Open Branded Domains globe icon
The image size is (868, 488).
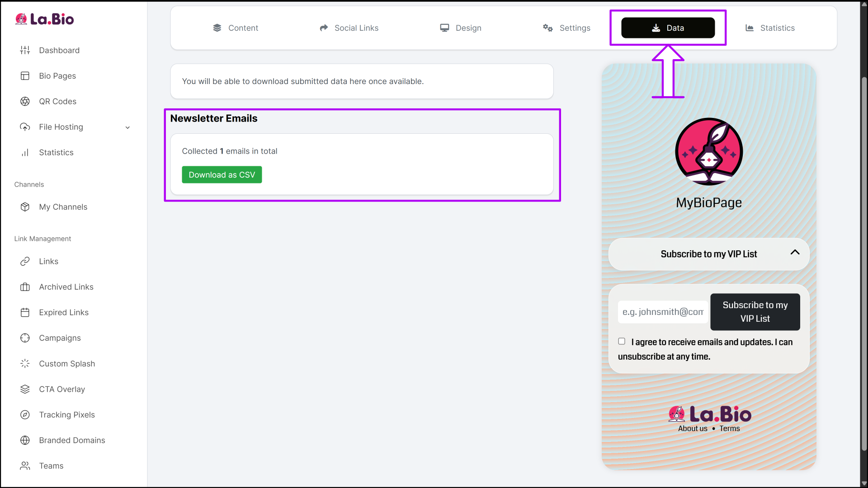coord(25,440)
